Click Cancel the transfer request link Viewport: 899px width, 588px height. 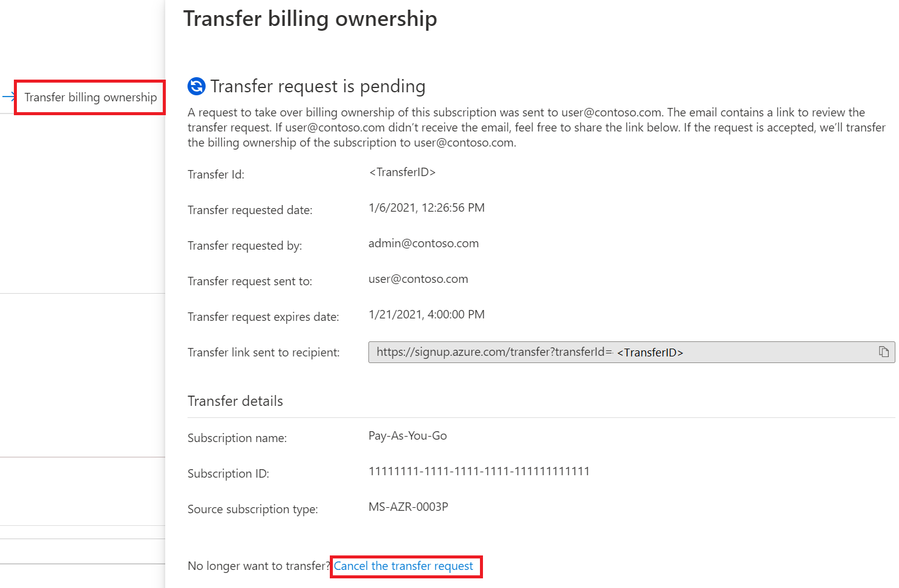tap(403, 566)
